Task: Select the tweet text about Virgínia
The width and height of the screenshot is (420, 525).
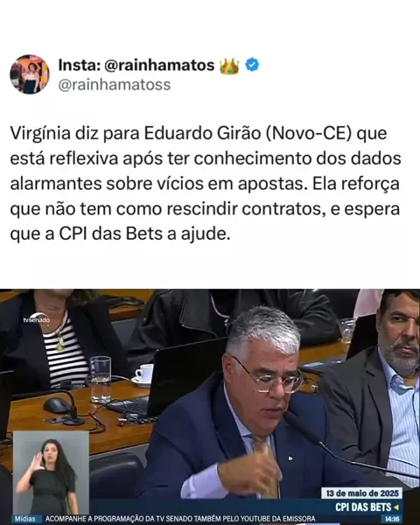Action: tap(205, 184)
